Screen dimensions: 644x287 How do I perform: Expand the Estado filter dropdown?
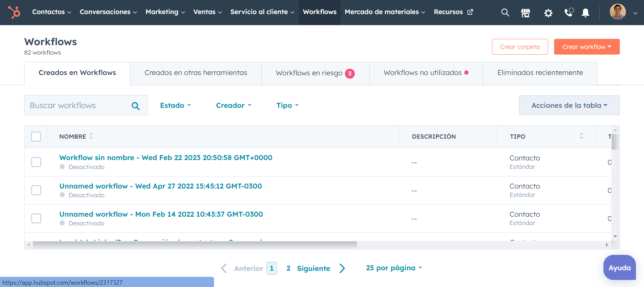pos(175,105)
